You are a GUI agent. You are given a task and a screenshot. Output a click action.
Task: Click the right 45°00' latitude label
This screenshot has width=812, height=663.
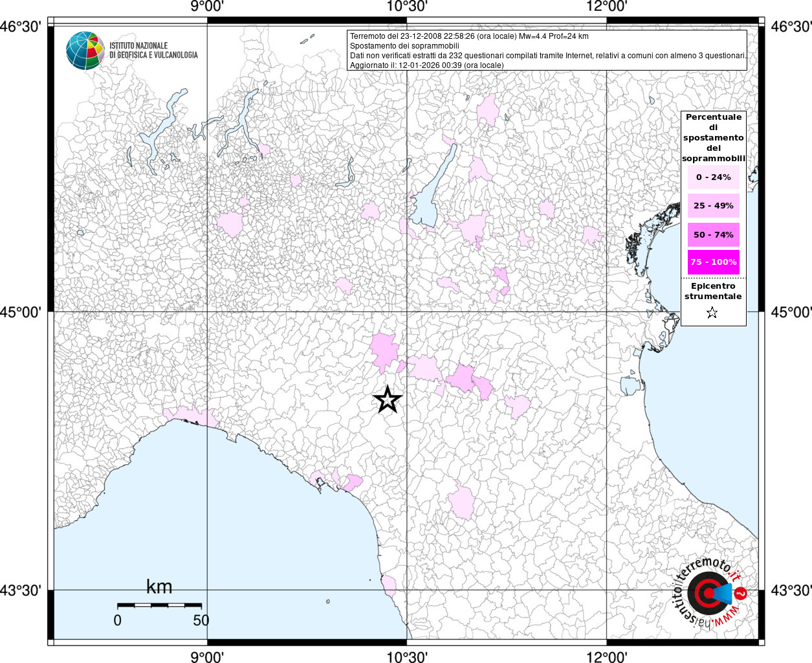[x=791, y=312]
